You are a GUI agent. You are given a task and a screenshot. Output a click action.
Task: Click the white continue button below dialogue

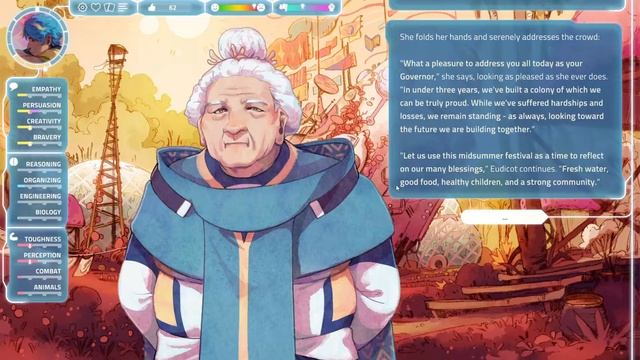504,218
